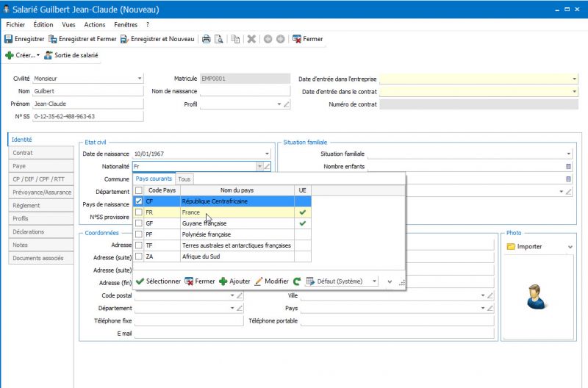Open Fichier menu

pos(15,25)
